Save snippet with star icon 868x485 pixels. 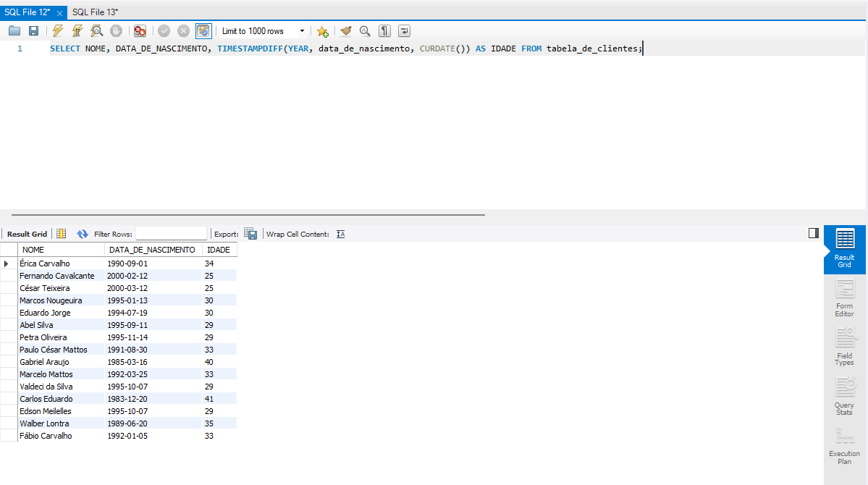click(x=323, y=31)
